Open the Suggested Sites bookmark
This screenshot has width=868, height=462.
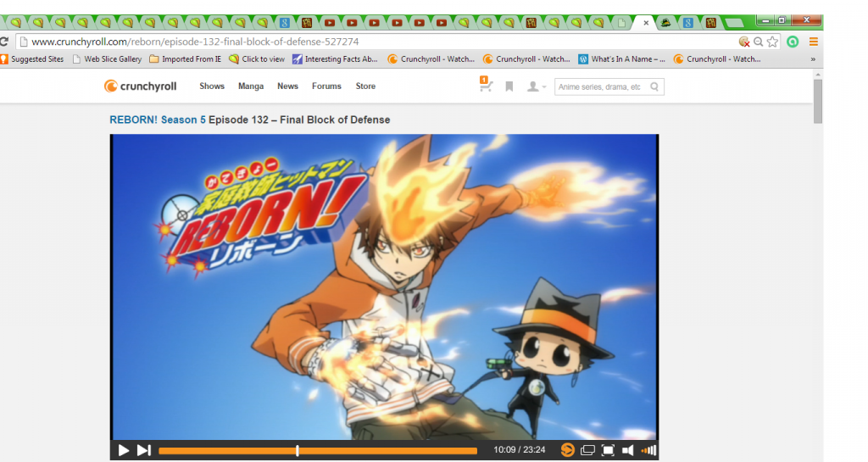32,59
